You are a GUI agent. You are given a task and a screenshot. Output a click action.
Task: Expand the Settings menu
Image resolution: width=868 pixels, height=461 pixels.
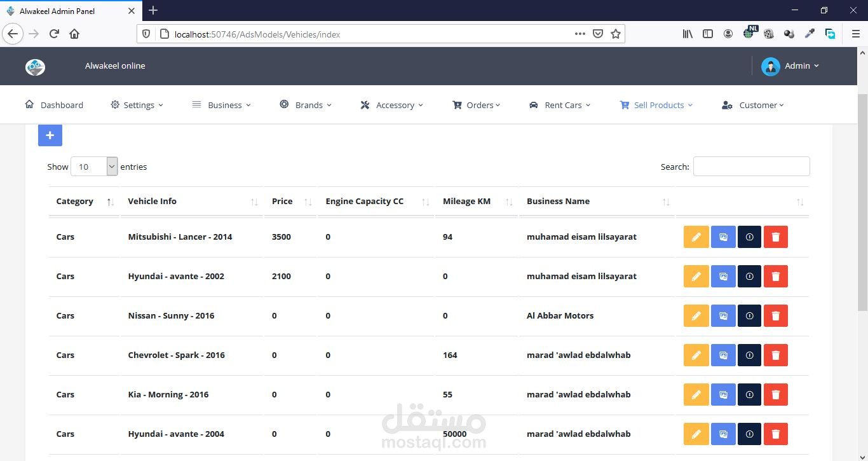click(137, 105)
